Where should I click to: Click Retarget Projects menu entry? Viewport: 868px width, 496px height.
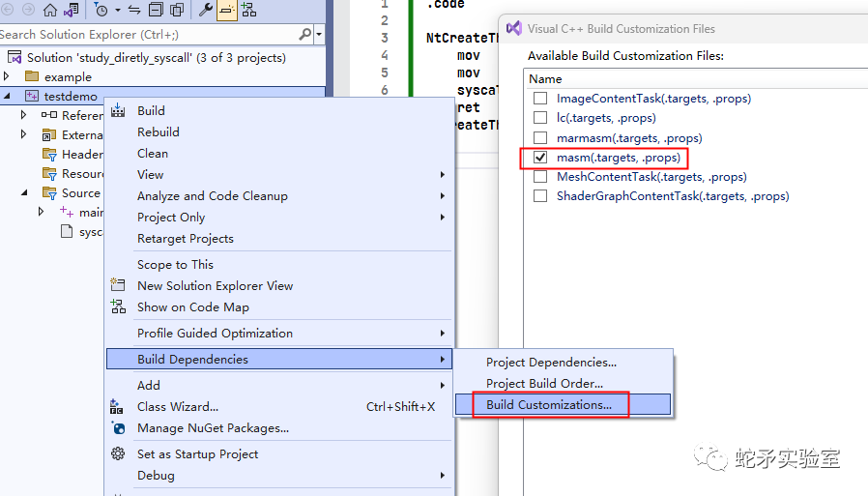point(279,239)
